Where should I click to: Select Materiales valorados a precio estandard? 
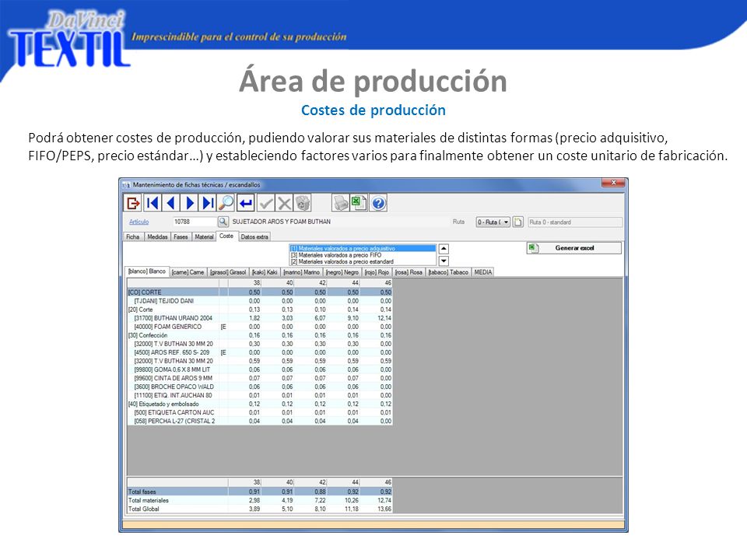click(x=362, y=262)
